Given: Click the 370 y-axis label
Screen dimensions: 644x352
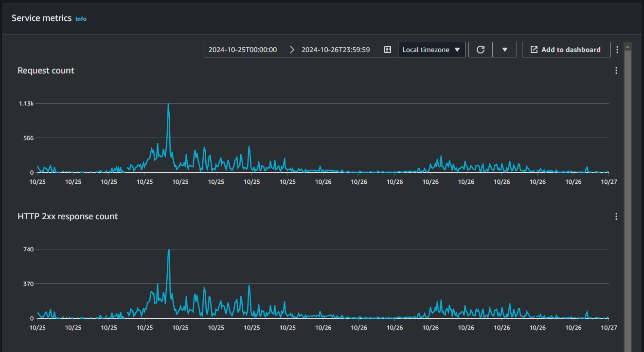Looking at the screenshot, I should click(28, 284).
